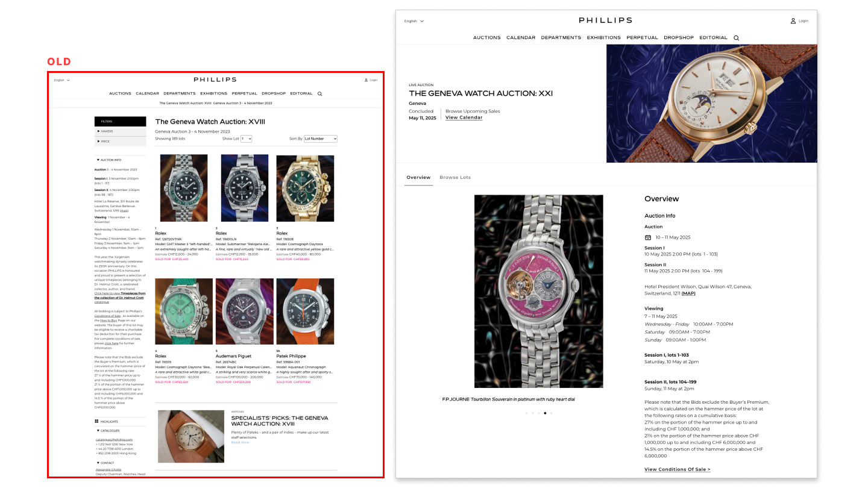The height and width of the screenshot is (488, 868).
Task: Expand the Price filter section
Action: [120, 141]
